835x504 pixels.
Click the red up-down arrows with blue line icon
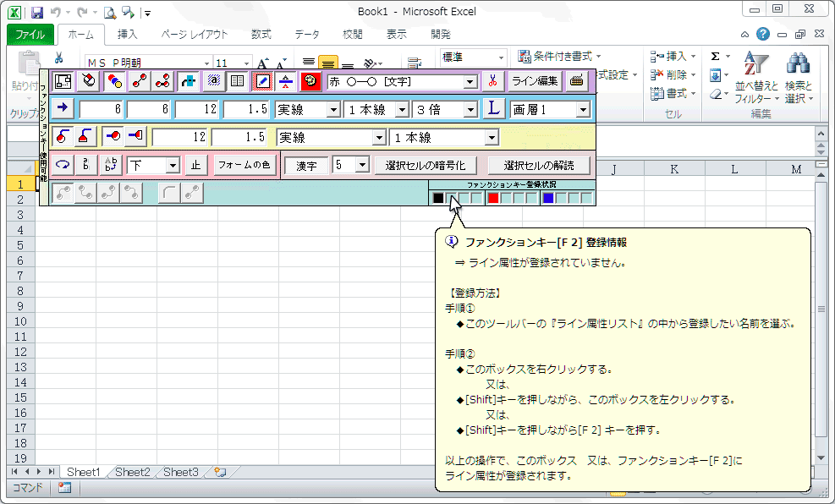pos(286,81)
